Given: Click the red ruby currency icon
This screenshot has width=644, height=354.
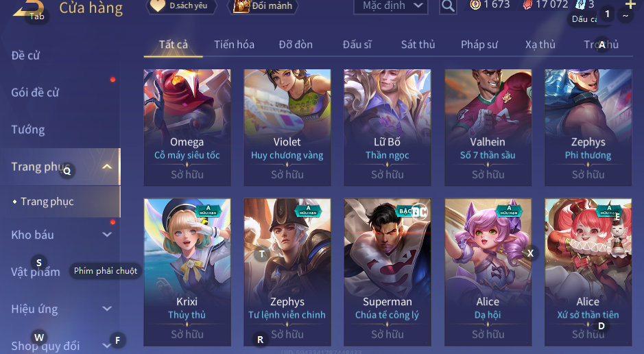Looking at the screenshot, I should (527, 5).
